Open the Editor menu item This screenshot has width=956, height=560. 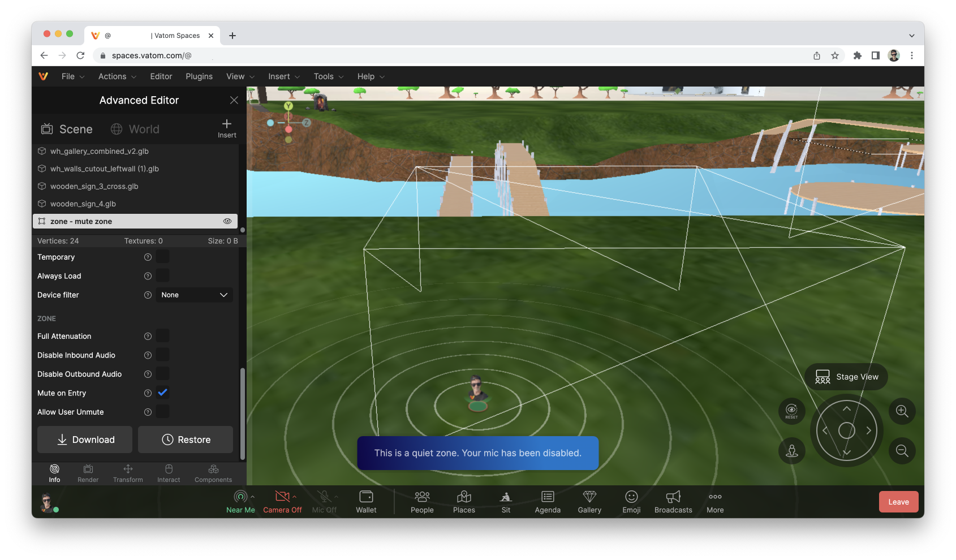[x=161, y=76]
